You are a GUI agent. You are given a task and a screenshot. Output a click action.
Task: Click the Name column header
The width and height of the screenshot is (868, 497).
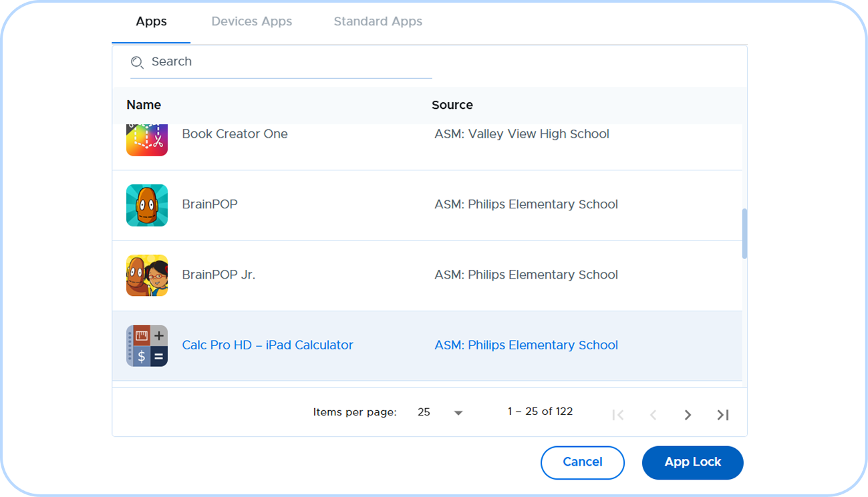(x=144, y=105)
